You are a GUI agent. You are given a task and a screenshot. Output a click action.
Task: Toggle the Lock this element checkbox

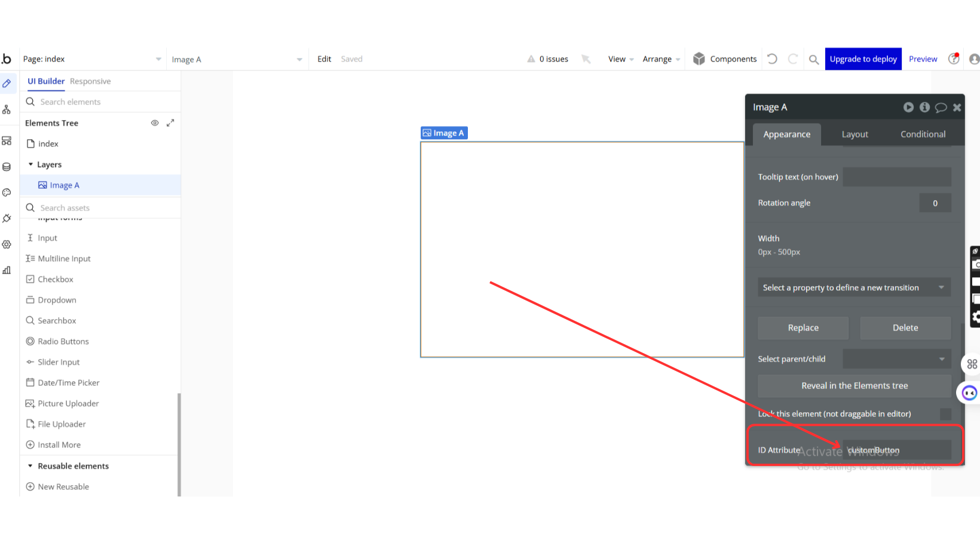click(945, 414)
